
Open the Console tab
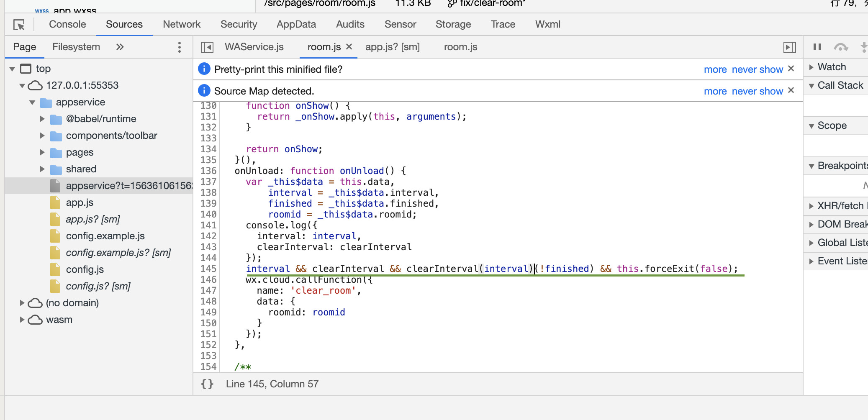point(67,24)
